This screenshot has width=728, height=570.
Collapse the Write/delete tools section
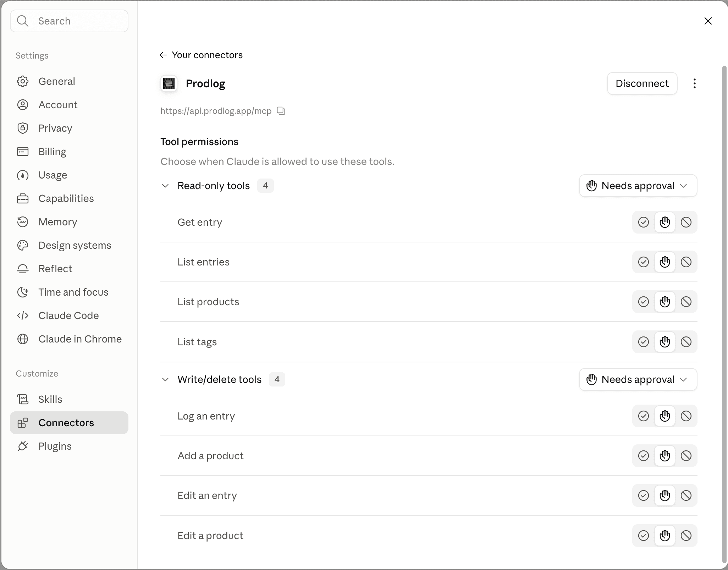point(165,379)
